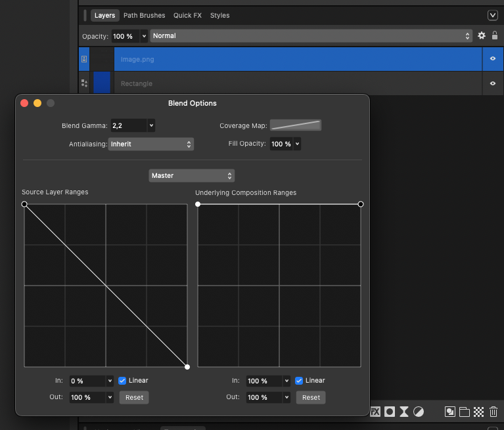
Task: Click the Adjustment half-circle icon
Action: pyautogui.click(x=419, y=412)
